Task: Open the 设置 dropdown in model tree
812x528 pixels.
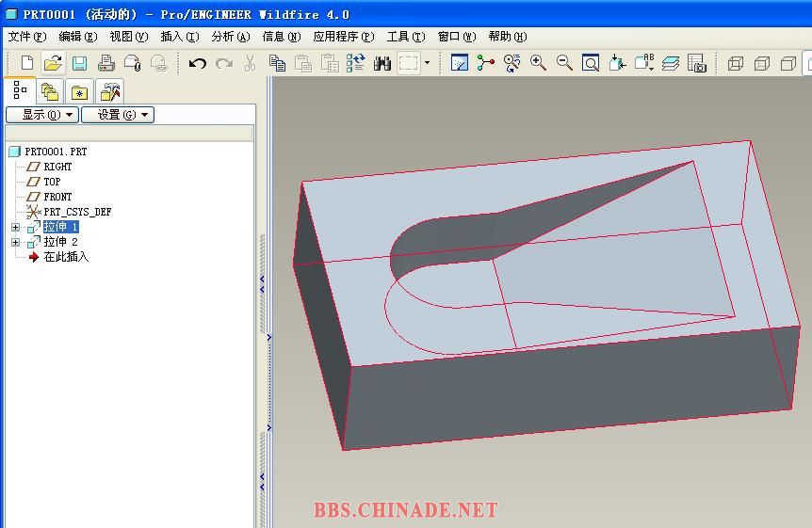Action: (117, 115)
